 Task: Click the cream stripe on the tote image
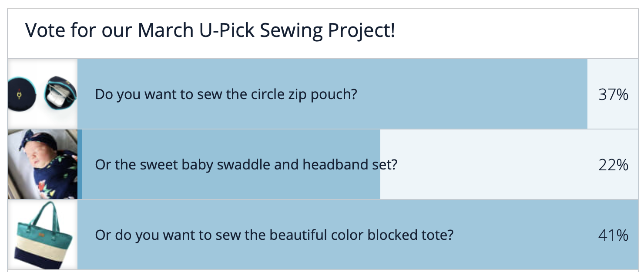coord(43,243)
